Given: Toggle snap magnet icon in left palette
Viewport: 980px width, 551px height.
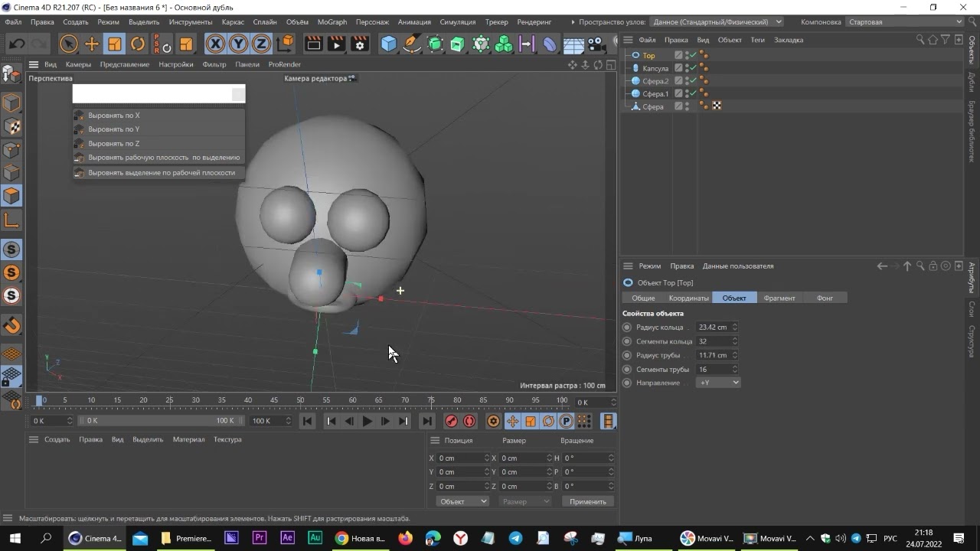Looking at the screenshot, I should tap(11, 325).
